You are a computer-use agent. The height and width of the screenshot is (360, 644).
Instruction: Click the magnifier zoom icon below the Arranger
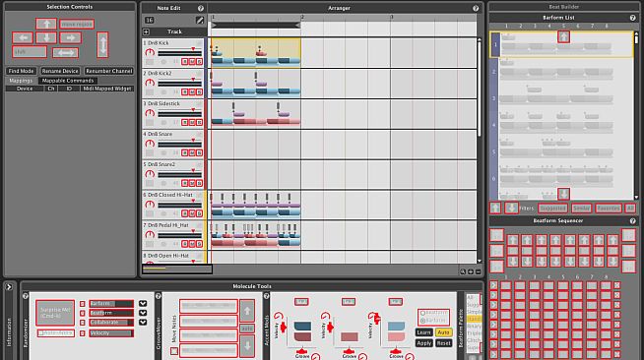[x=463, y=271]
